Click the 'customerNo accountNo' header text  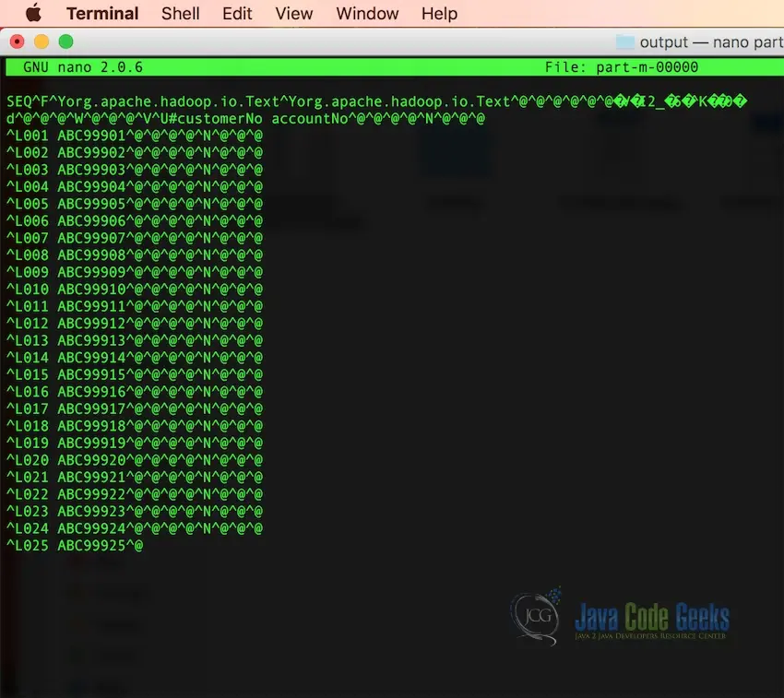(263, 119)
